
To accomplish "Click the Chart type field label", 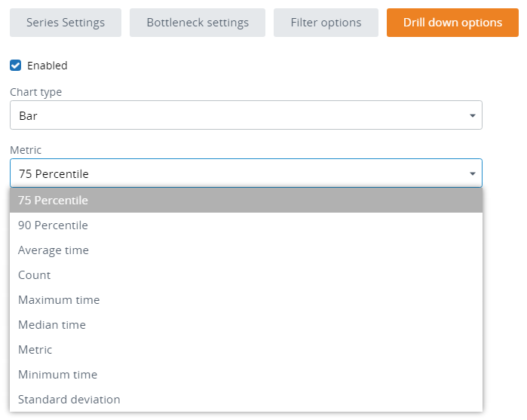I will tap(35, 92).
